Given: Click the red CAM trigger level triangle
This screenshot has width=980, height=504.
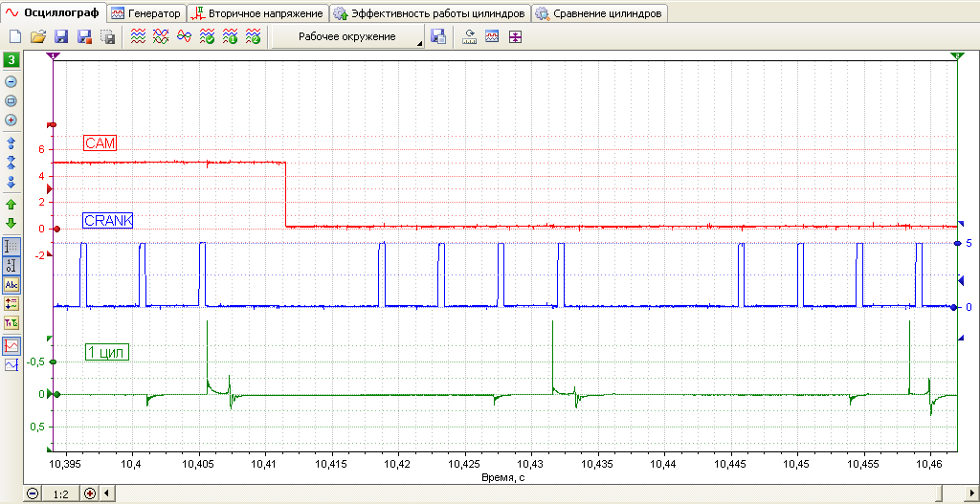Looking at the screenshot, I should tap(52, 188).
